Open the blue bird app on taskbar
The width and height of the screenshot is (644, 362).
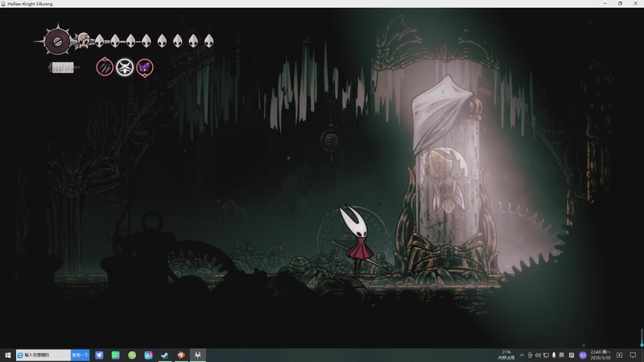pos(99,355)
